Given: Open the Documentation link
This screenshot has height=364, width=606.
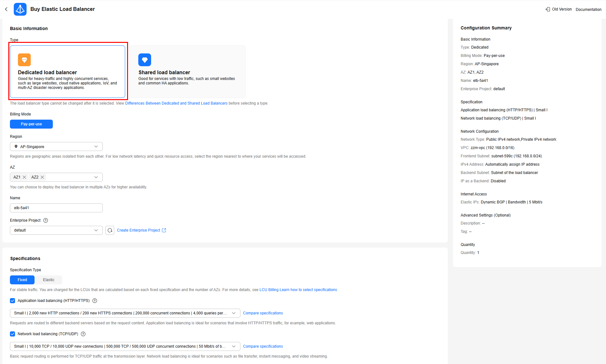Looking at the screenshot, I should click(588, 10).
